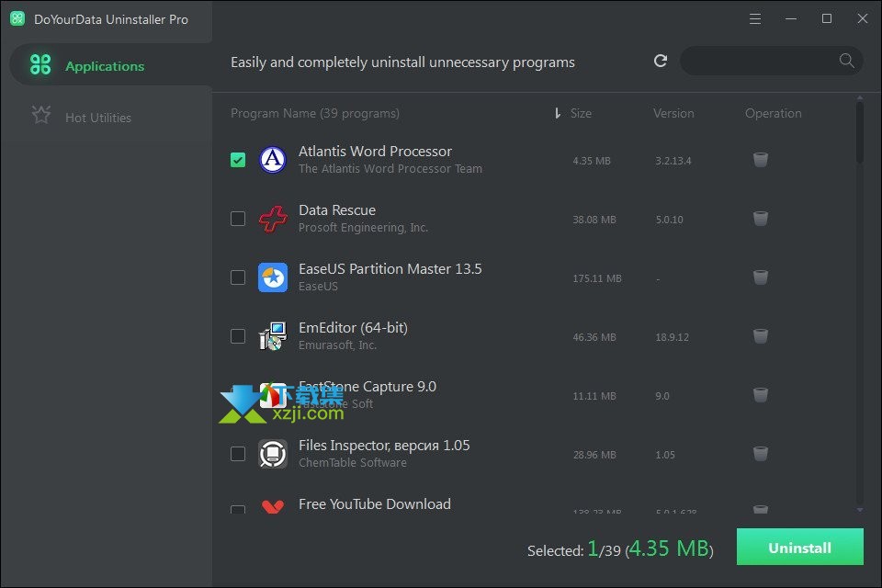
Task: Click the Data Rescue red cross icon
Action: point(273,219)
